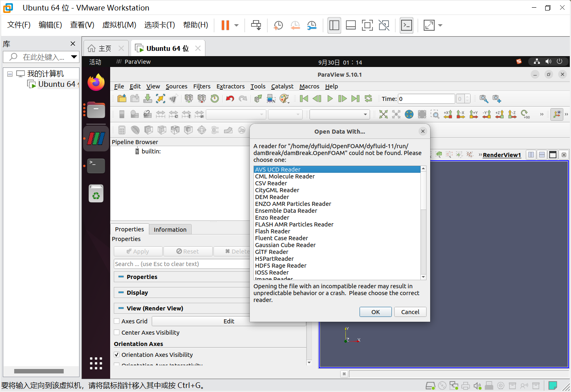Uncheck Orientation Axes Visibility checkbox

point(117,354)
